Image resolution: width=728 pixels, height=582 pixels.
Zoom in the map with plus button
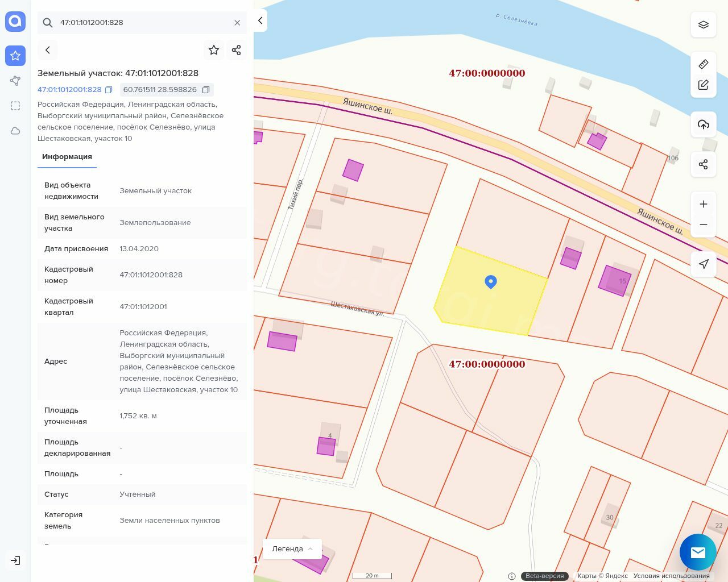(704, 204)
